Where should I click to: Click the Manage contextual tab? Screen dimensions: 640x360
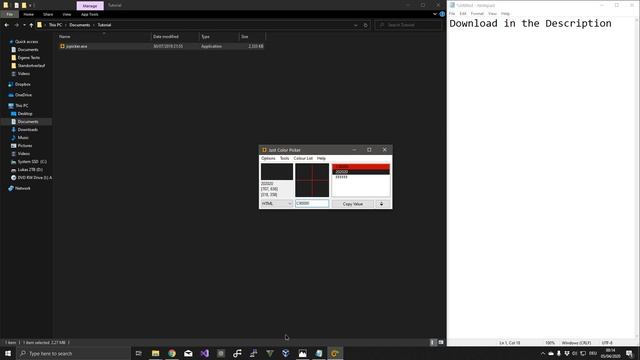pos(90,6)
